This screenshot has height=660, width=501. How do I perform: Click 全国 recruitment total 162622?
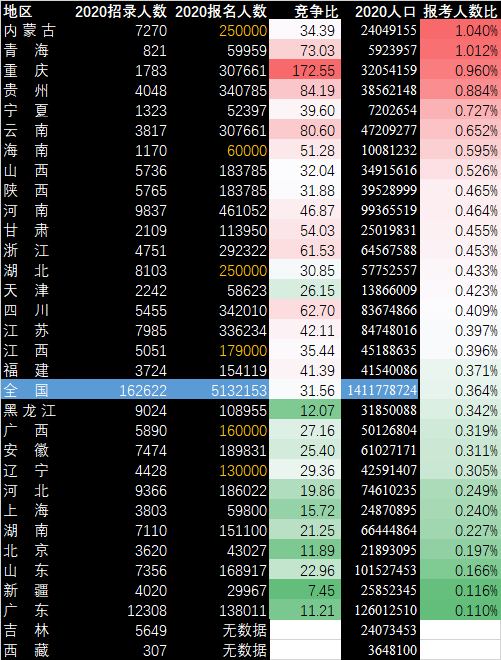[x=143, y=391]
